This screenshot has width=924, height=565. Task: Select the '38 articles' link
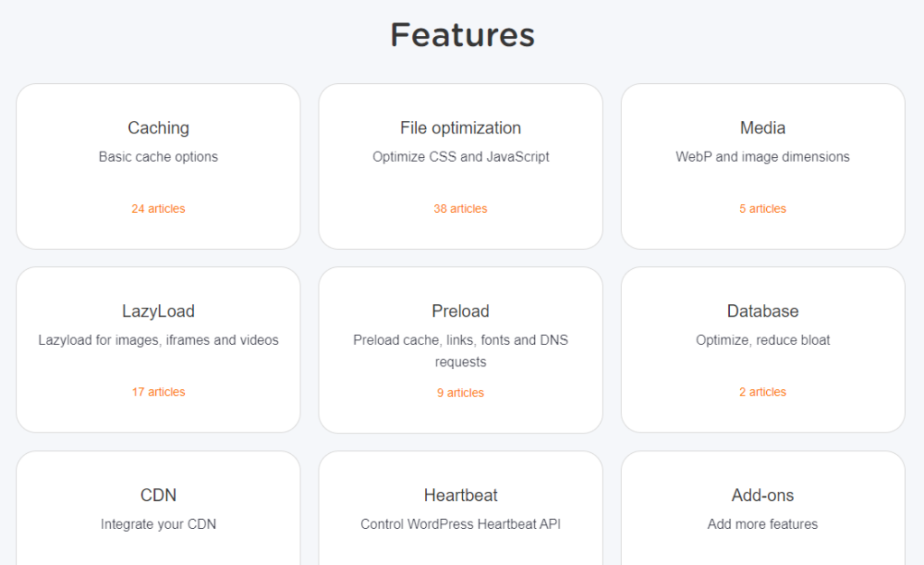461,208
